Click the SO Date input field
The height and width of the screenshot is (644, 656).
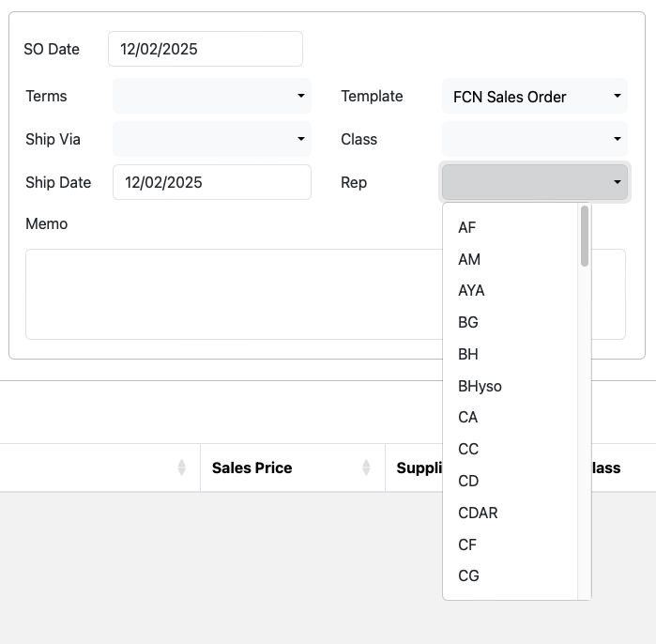tap(205, 49)
